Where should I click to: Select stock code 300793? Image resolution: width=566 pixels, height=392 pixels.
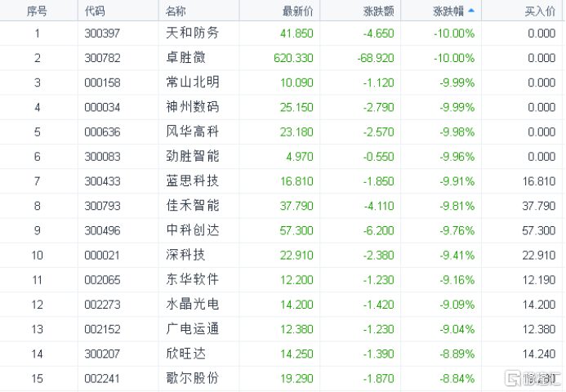102,206
